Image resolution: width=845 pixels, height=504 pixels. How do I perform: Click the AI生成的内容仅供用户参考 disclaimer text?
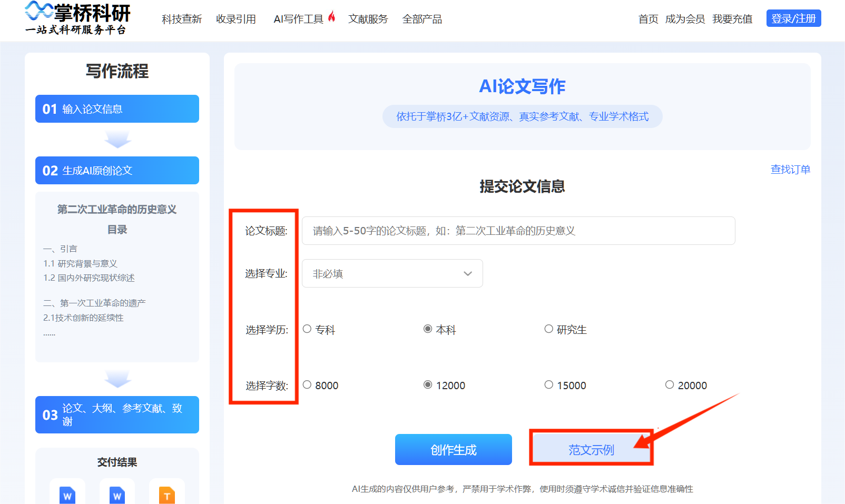pos(522,489)
